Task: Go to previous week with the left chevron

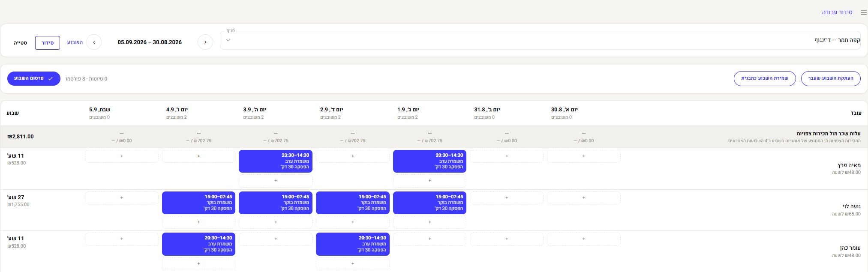Action: (x=205, y=42)
